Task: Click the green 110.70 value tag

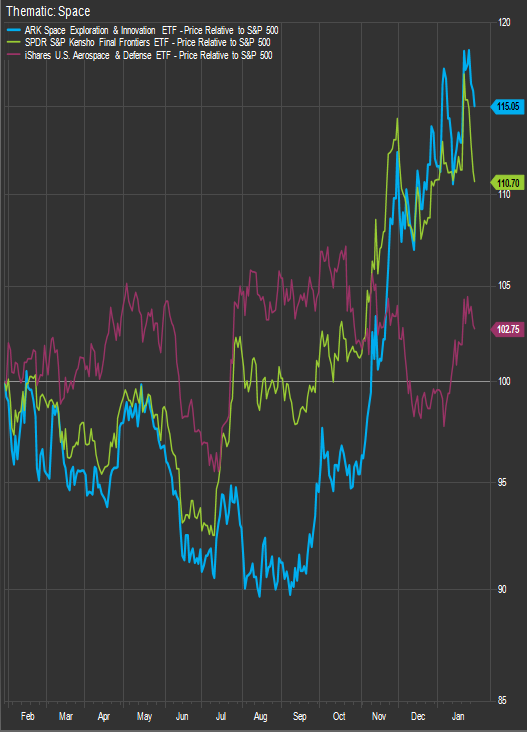Action: coord(507,183)
